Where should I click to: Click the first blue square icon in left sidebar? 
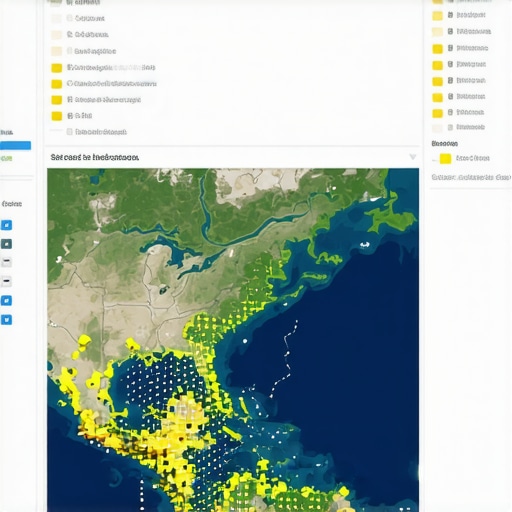click(6, 225)
